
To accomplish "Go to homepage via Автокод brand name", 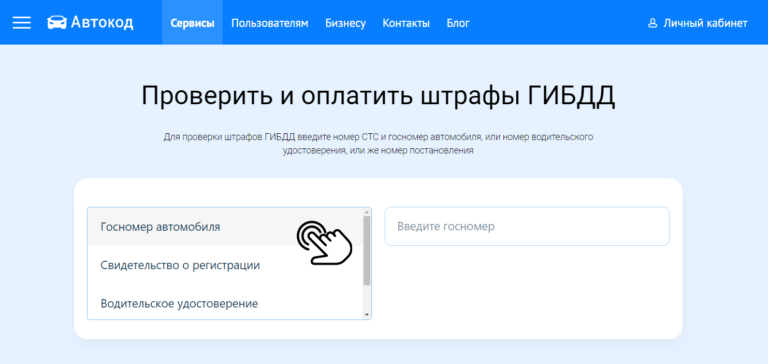I will [102, 23].
